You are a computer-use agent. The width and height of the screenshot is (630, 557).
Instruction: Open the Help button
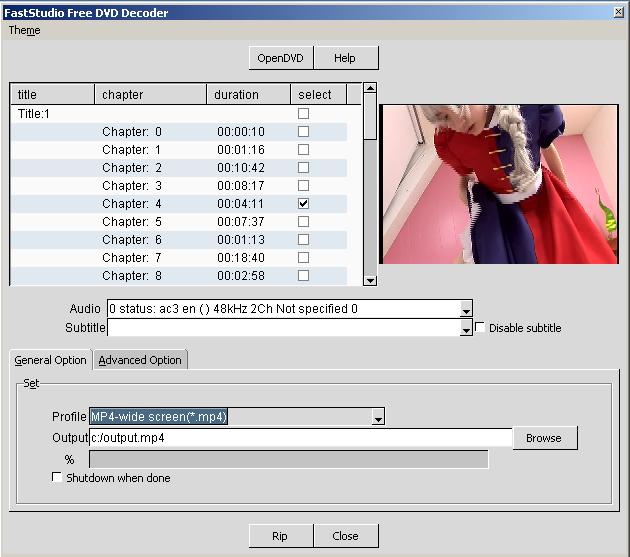(x=345, y=58)
